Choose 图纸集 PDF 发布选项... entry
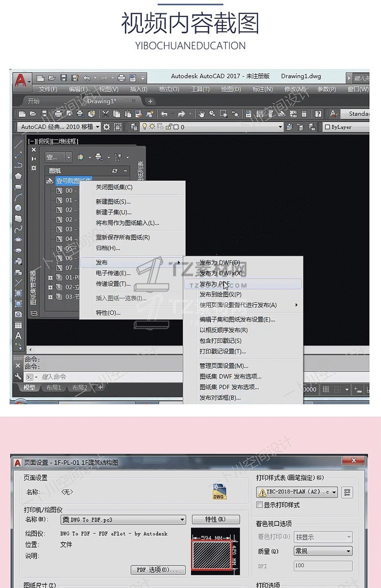 pyautogui.click(x=229, y=388)
